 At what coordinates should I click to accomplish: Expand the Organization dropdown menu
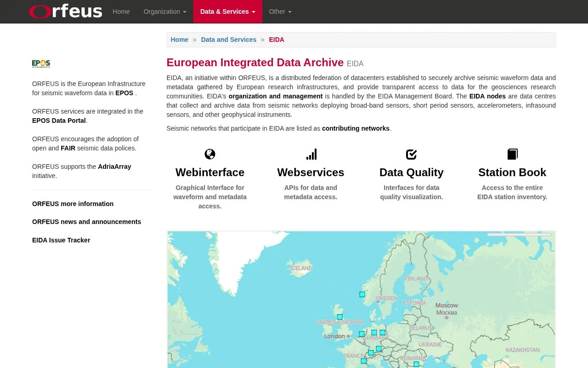click(165, 11)
